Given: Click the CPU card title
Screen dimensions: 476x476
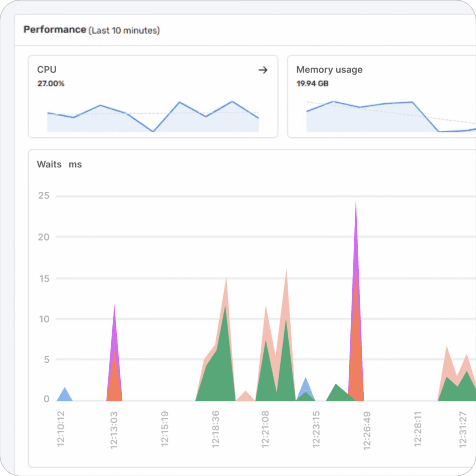Looking at the screenshot, I should coord(47,70).
